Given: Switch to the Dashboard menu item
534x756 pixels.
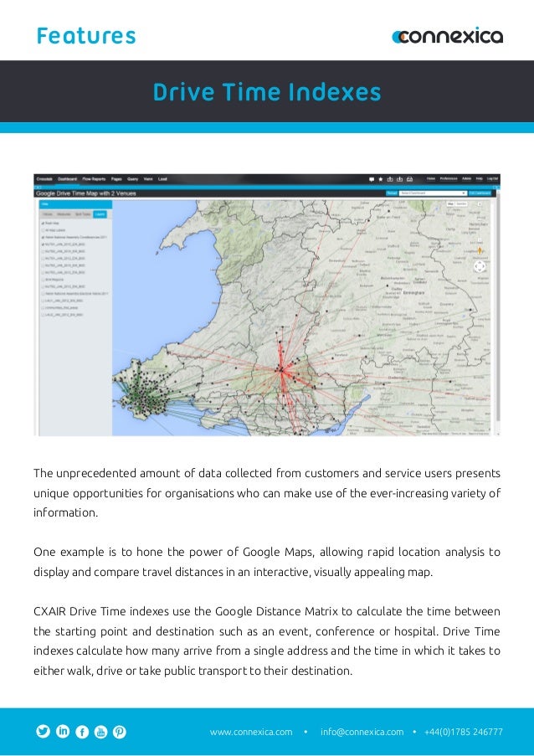Looking at the screenshot, I should point(67,179).
